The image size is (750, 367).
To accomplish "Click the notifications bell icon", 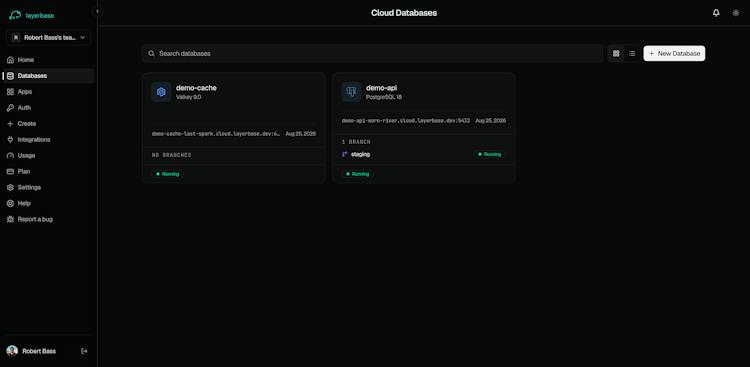I will point(716,13).
